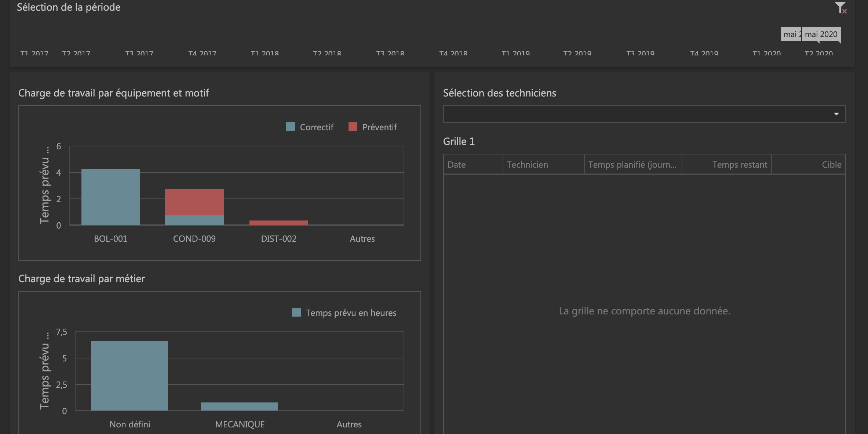Image resolution: width=868 pixels, height=434 pixels.
Task: Select the 'mai 2020' range end marker
Action: (x=821, y=34)
